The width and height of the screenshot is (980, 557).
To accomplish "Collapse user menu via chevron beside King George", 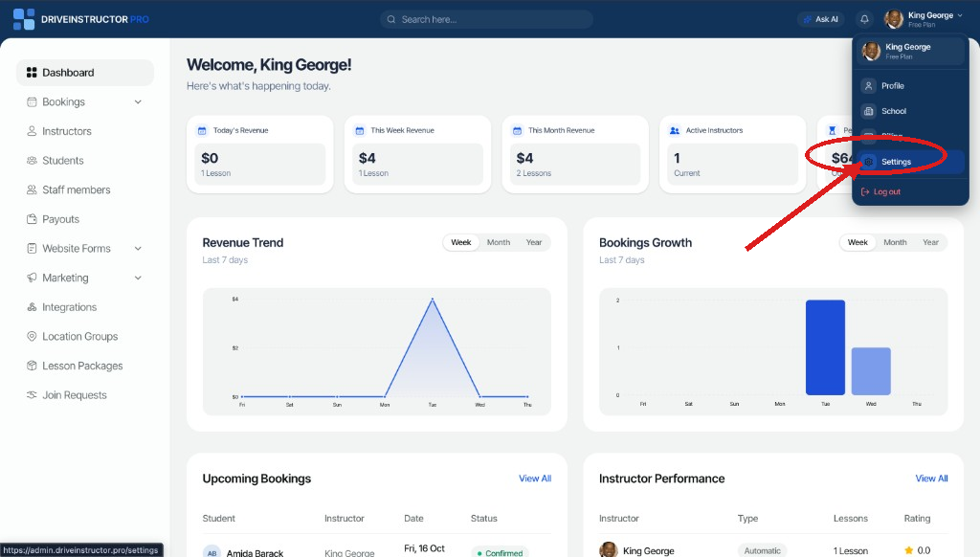I will coord(960,15).
